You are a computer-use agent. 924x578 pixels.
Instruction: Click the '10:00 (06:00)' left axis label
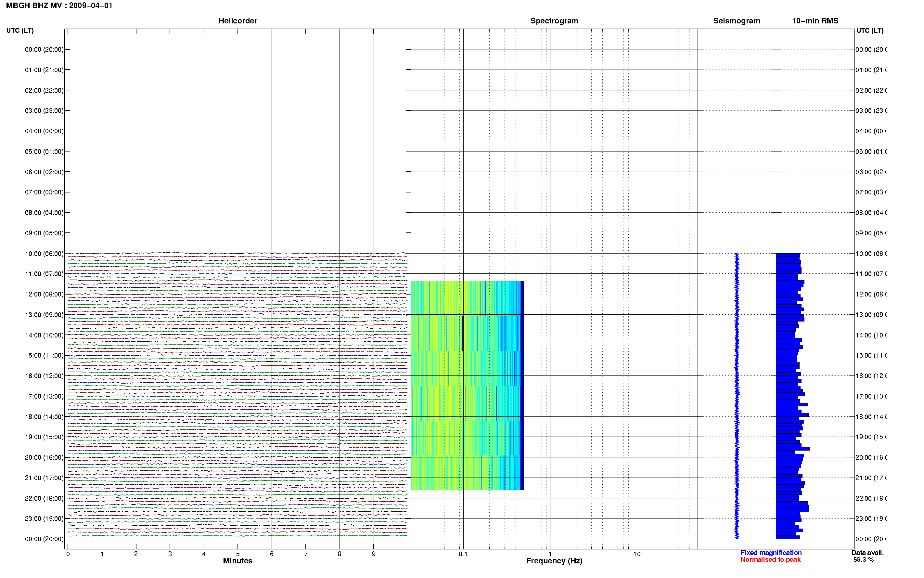44,254
